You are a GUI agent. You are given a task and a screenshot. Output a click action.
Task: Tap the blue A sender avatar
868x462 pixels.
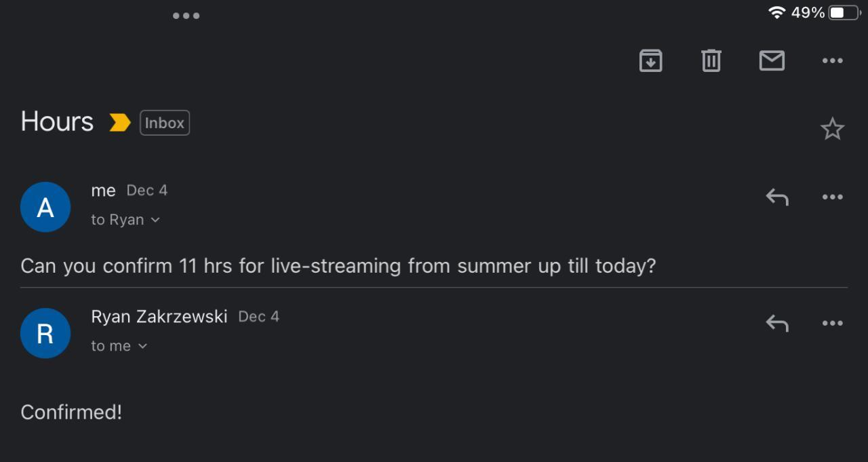(x=45, y=207)
